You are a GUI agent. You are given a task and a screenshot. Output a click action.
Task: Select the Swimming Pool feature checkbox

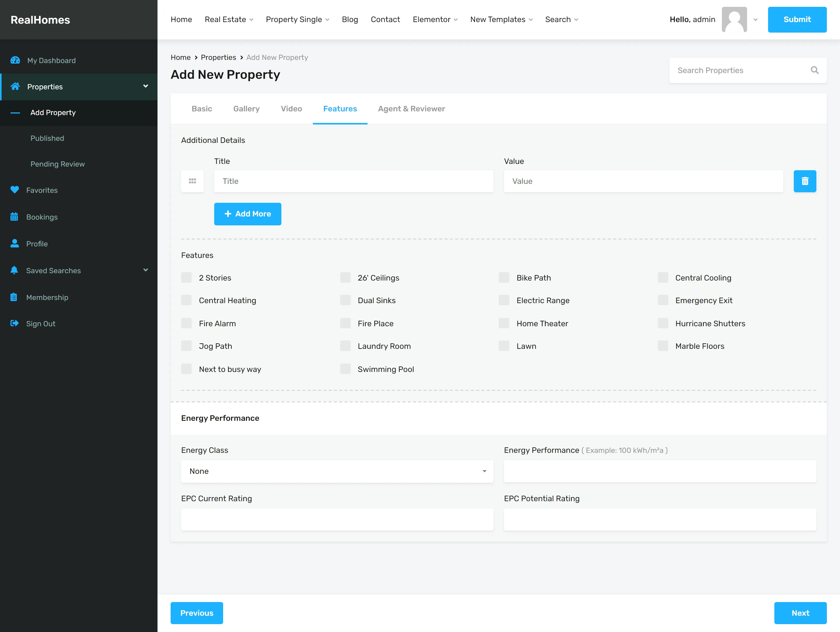click(x=345, y=369)
